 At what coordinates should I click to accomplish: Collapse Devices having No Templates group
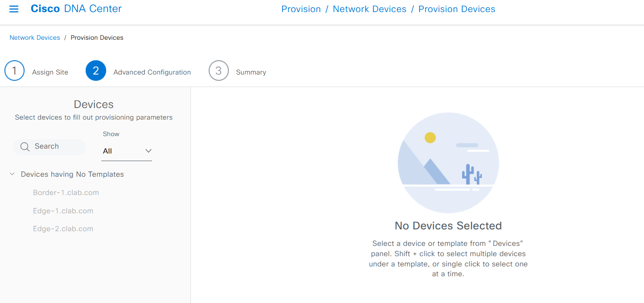pos(12,174)
